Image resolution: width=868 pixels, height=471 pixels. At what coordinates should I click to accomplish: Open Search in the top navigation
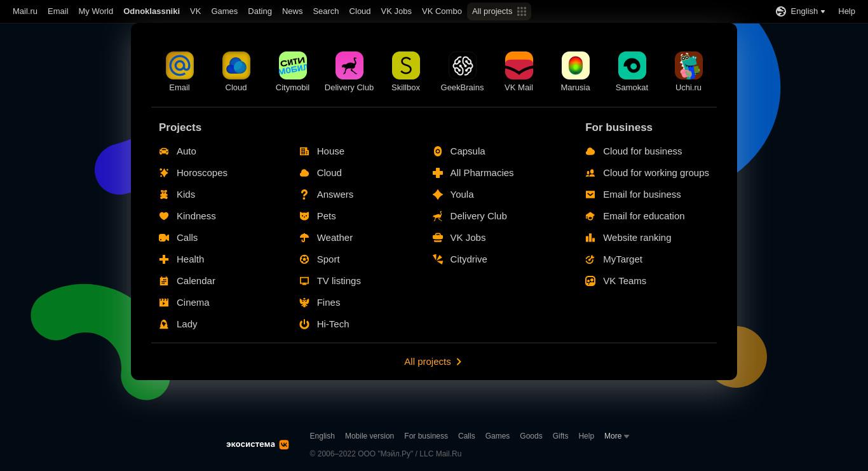(325, 11)
